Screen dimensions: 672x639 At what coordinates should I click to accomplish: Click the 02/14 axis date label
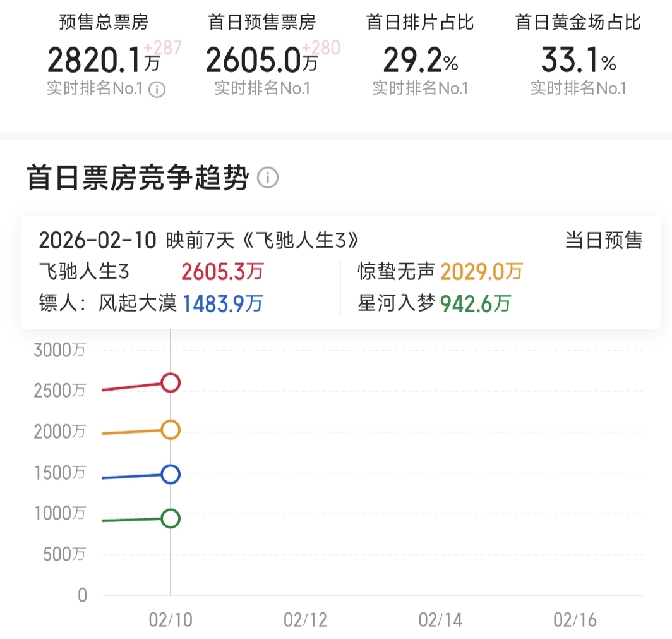440,620
